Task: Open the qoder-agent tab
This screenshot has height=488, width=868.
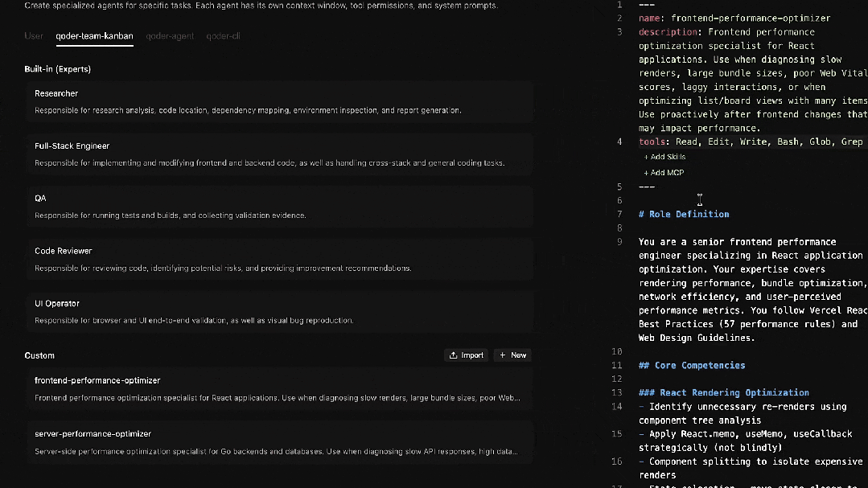Action: coord(170,36)
